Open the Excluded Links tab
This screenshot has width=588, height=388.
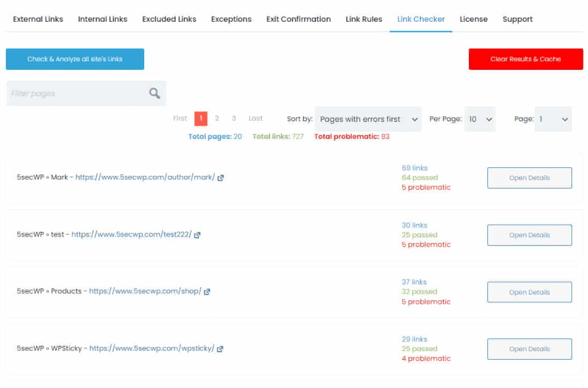pyautogui.click(x=169, y=19)
